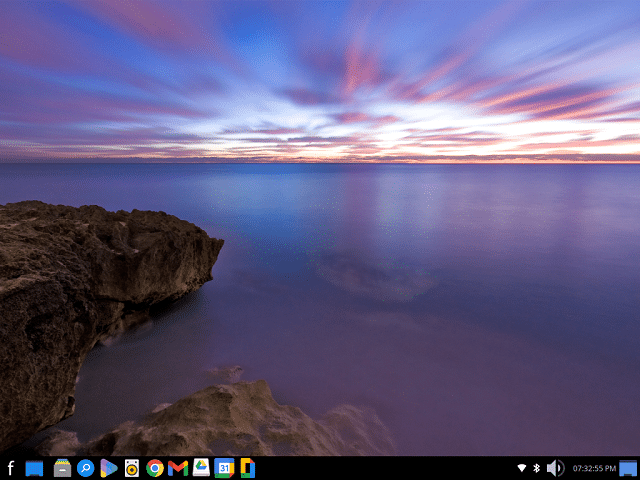The image size is (640, 480).
Task: Click the blue show-desktop icon beside launcher
Action: point(34,468)
